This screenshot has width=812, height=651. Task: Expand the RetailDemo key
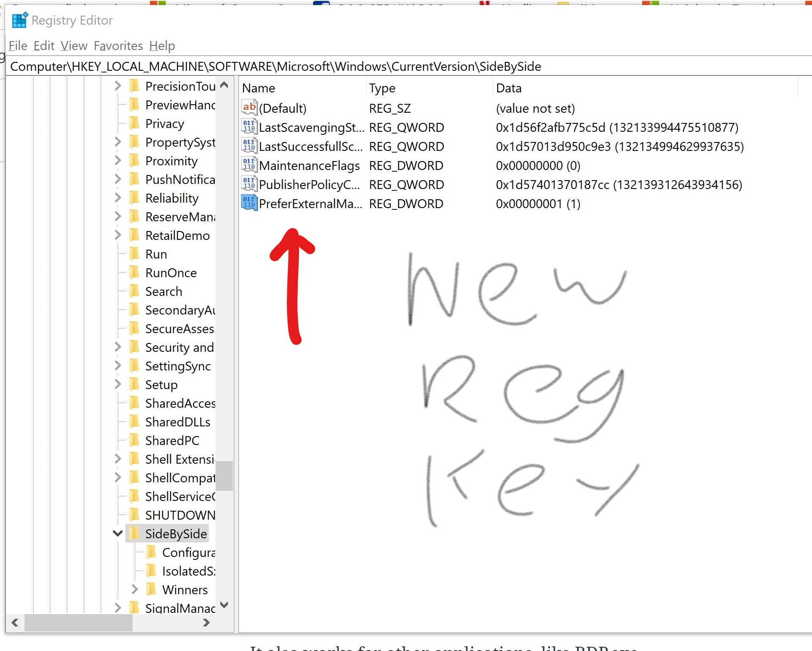(118, 235)
